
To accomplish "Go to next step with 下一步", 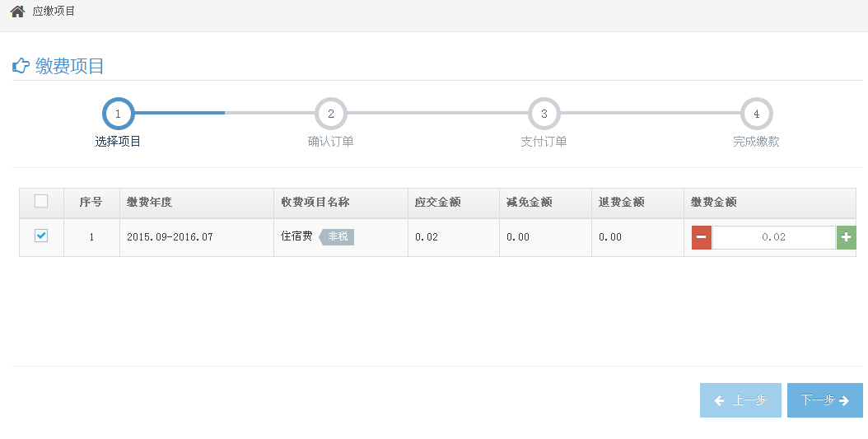I will pos(825,400).
